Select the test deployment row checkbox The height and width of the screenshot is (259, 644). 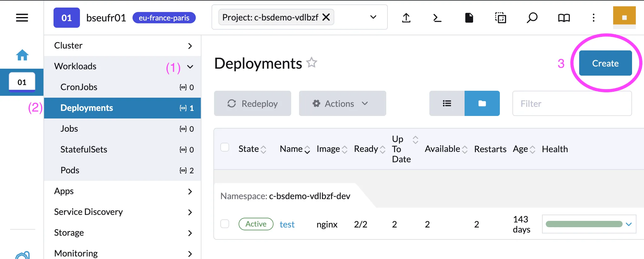click(225, 224)
